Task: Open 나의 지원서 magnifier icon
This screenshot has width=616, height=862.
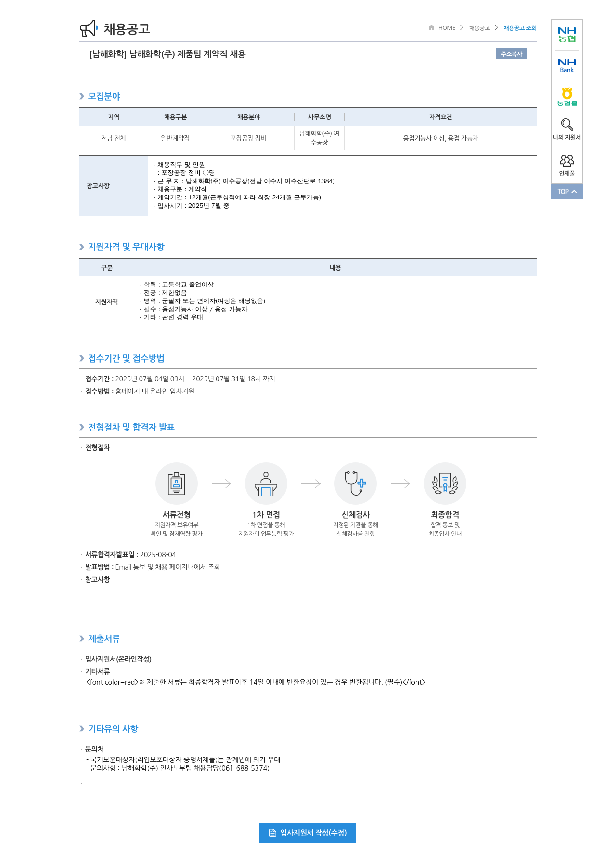Action: coord(567,124)
